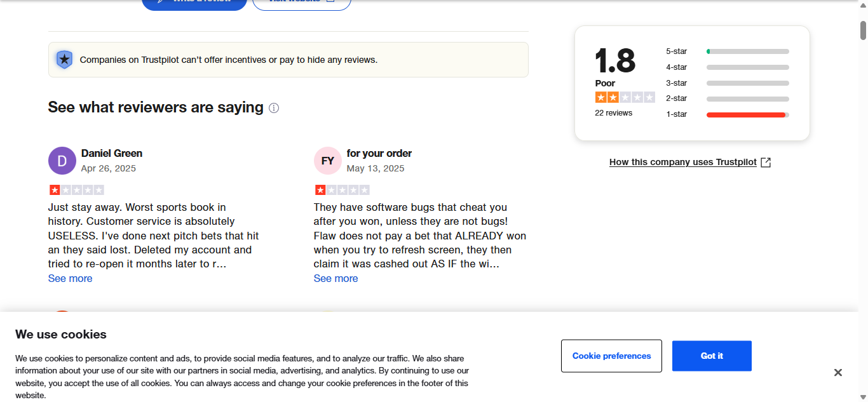Close the cookie banner with the X
The image size is (868, 402).
click(838, 373)
